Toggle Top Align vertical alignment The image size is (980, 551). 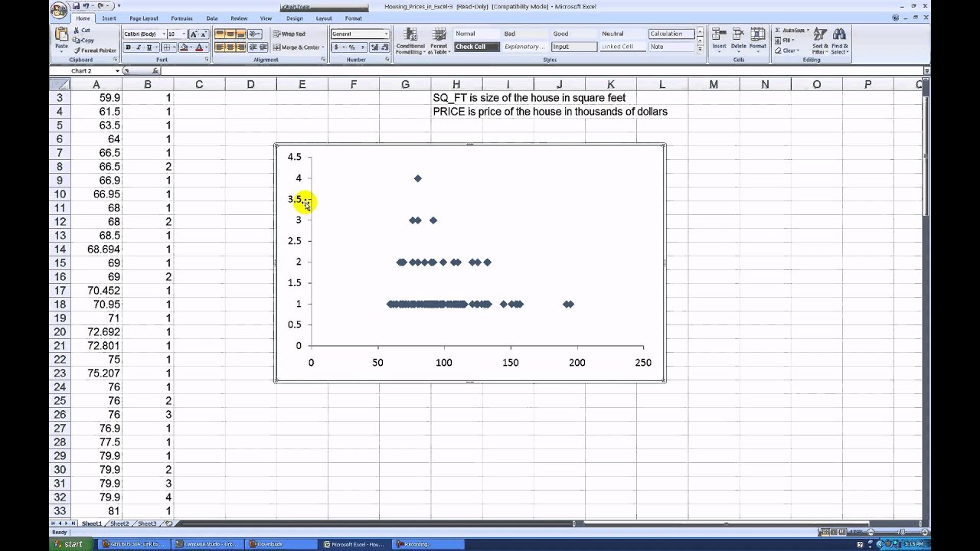220,34
